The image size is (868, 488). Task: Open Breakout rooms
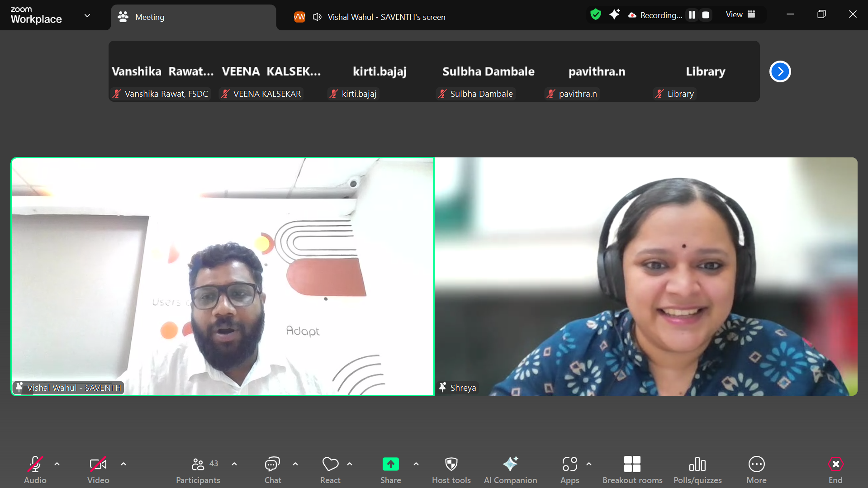(x=632, y=469)
